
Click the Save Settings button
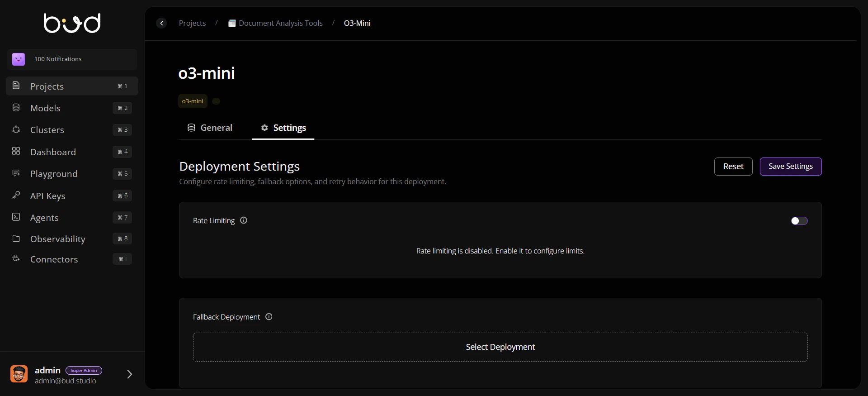pos(791,167)
